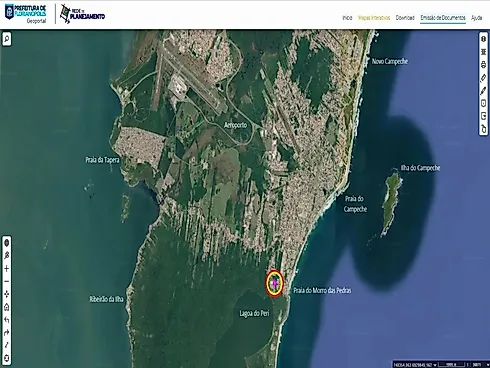
Task: Zoom in with the plus button
Action: [7, 269]
